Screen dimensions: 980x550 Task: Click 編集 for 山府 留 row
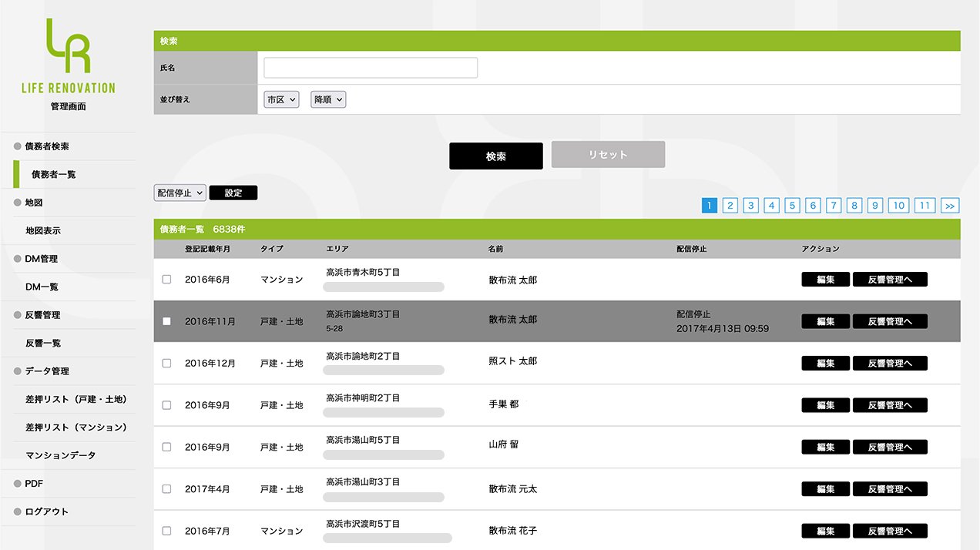point(825,447)
